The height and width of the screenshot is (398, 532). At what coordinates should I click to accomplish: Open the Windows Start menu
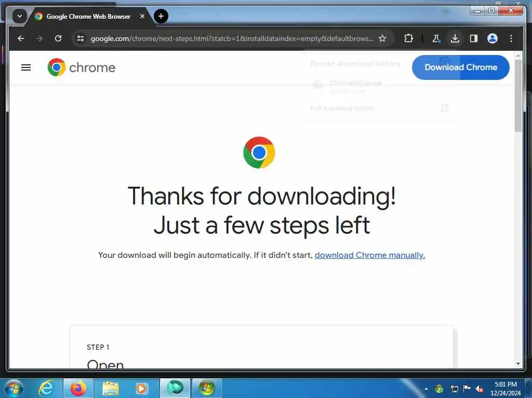14,388
